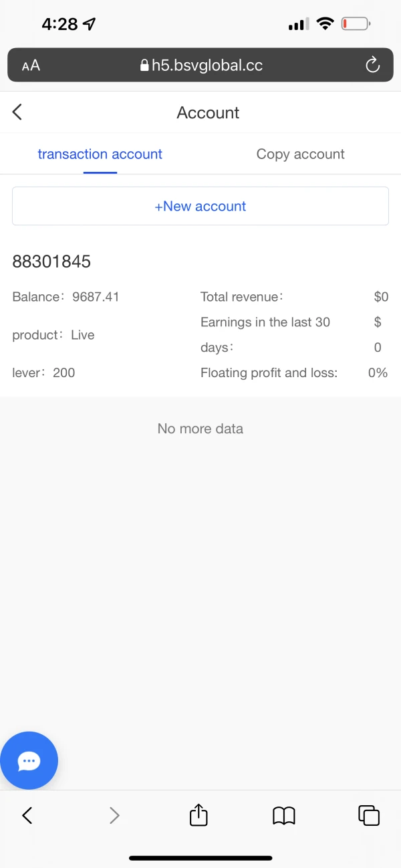This screenshot has height=868, width=401.
Task: Go back using the Account header arrow
Action: (x=17, y=112)
